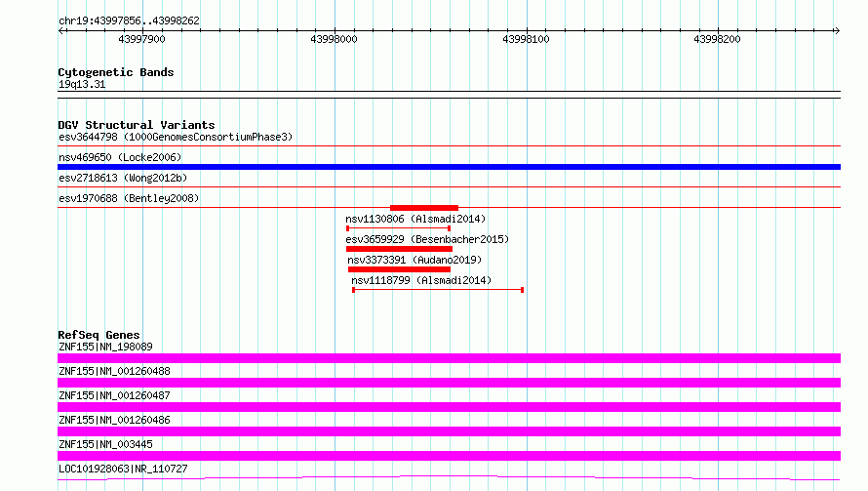Select variant label esv3659929 (Besenbacher2015)

pos(427,239)
